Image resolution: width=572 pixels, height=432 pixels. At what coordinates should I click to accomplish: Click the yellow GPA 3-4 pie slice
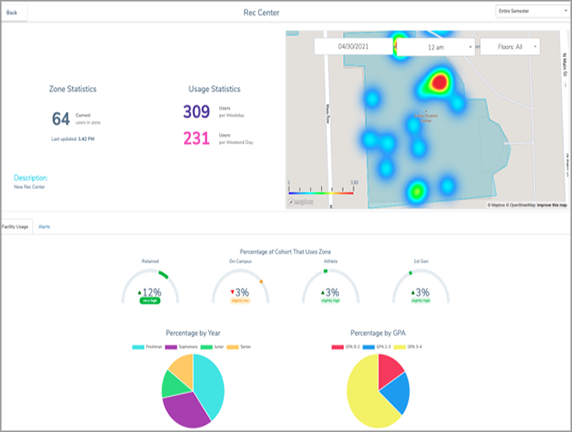pos(363,394)
